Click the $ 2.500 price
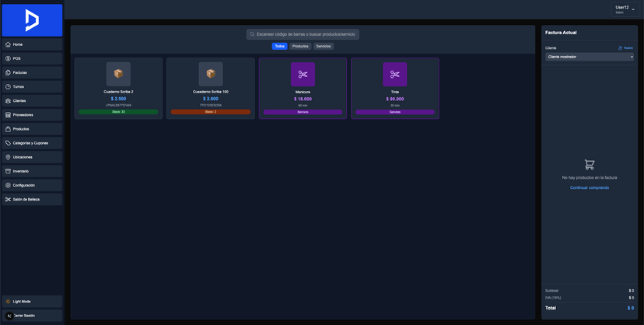The height and width of the screenshot is (325, 644). tap(118, 99)
